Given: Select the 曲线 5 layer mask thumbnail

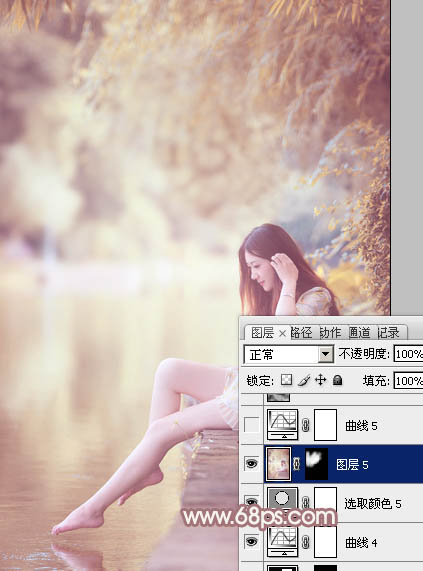Looking at the screenshot, I should tap(325, 425).
